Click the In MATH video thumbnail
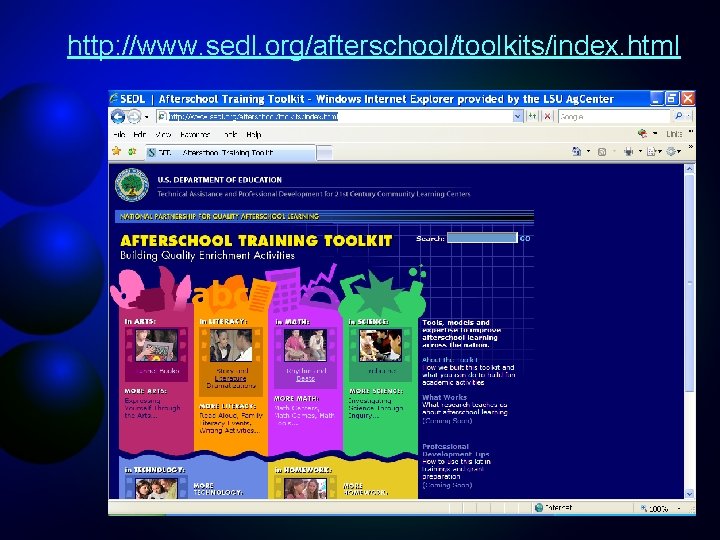The width and height of the screenshot is (720, 540). coord(305,345)
